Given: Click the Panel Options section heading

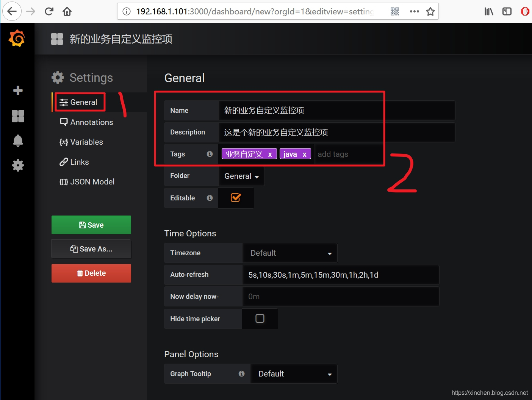Looking at the screenshot, I should click(191, 354).
